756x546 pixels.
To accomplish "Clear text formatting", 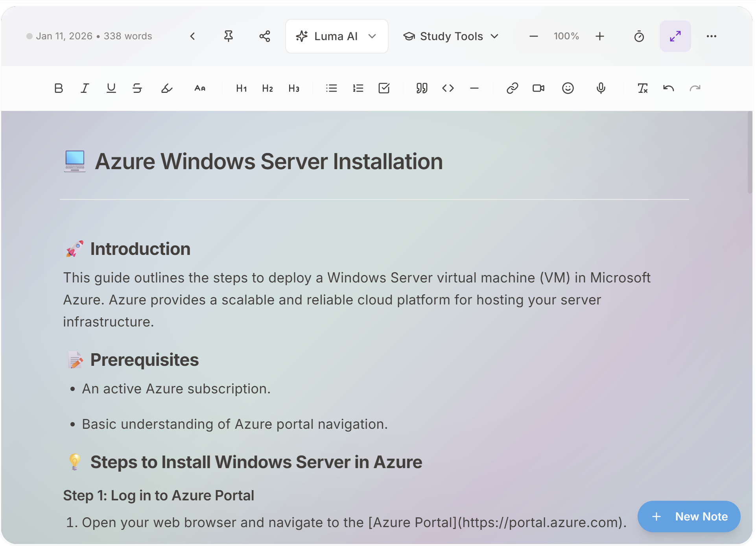I will click(642, 88).
